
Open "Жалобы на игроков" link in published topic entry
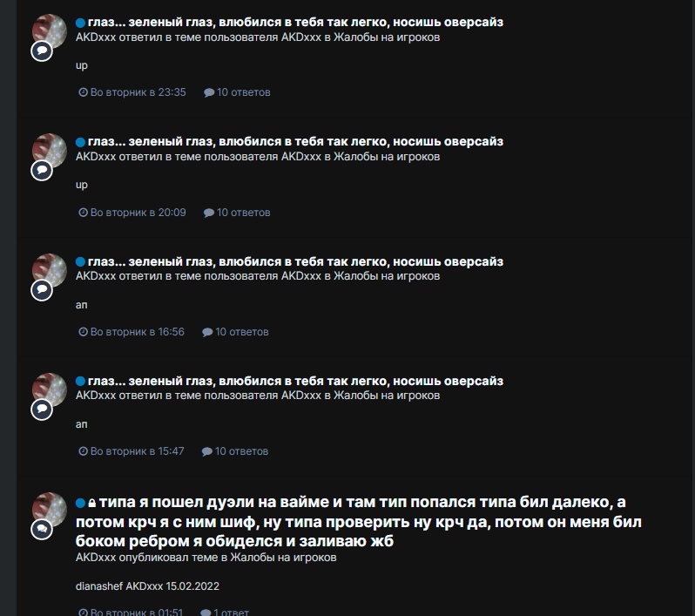click(x=283, y=558)
